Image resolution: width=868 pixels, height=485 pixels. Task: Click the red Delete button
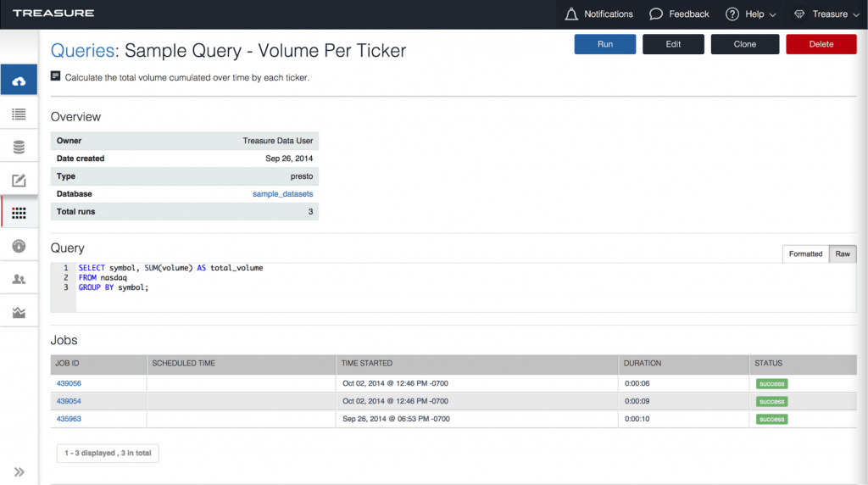[x=821, y=44]
